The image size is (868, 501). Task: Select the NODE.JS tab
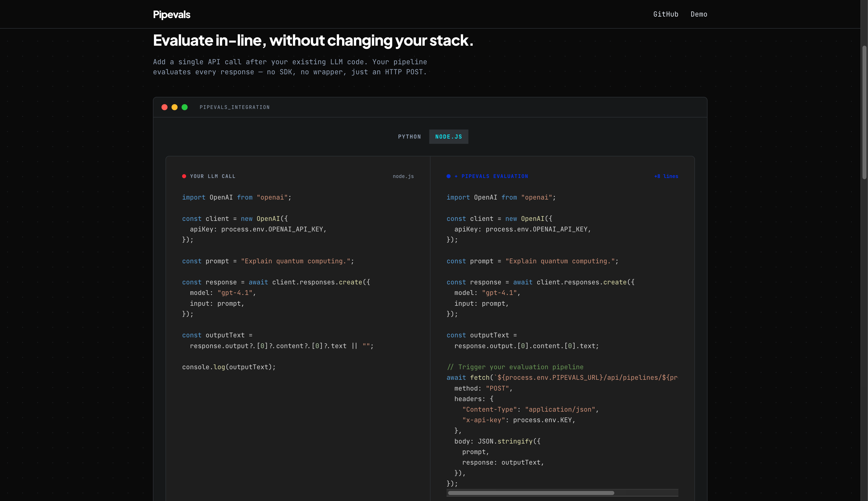448,137
